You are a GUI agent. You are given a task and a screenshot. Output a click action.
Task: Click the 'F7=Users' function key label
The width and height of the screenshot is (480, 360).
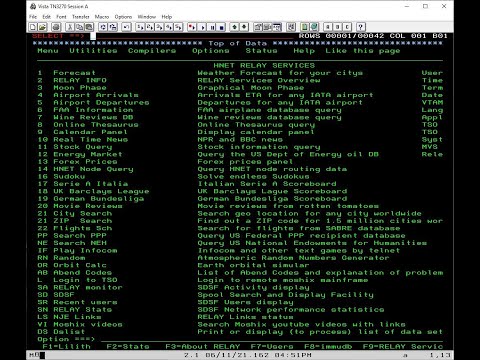(x=272, y=347)
